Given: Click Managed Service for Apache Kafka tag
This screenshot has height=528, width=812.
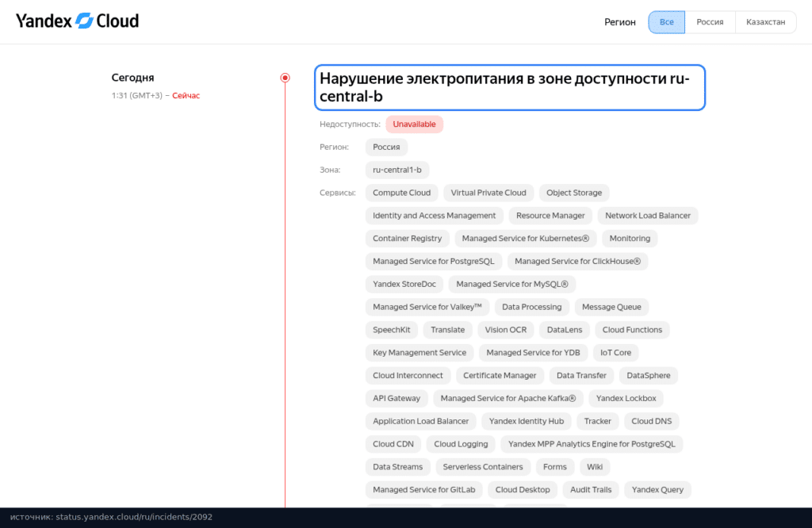Looking at the screenshot, I should (x=508, y=397).
